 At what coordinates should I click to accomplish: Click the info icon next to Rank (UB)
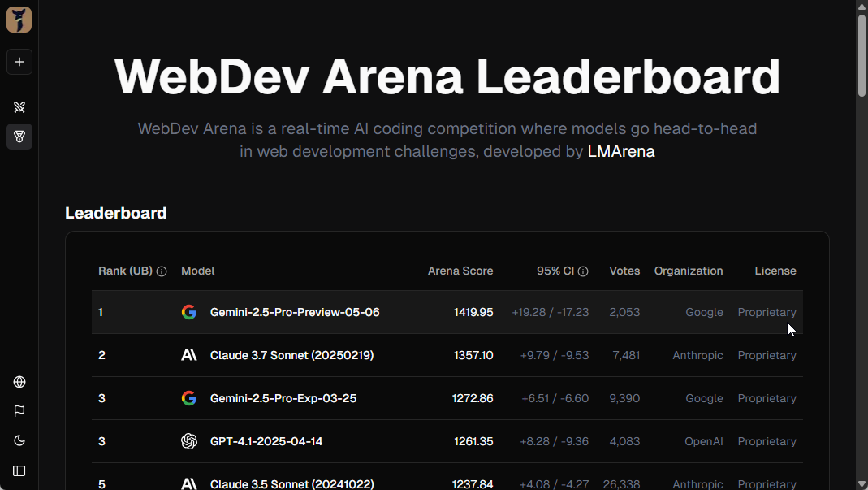coord(162,271)
